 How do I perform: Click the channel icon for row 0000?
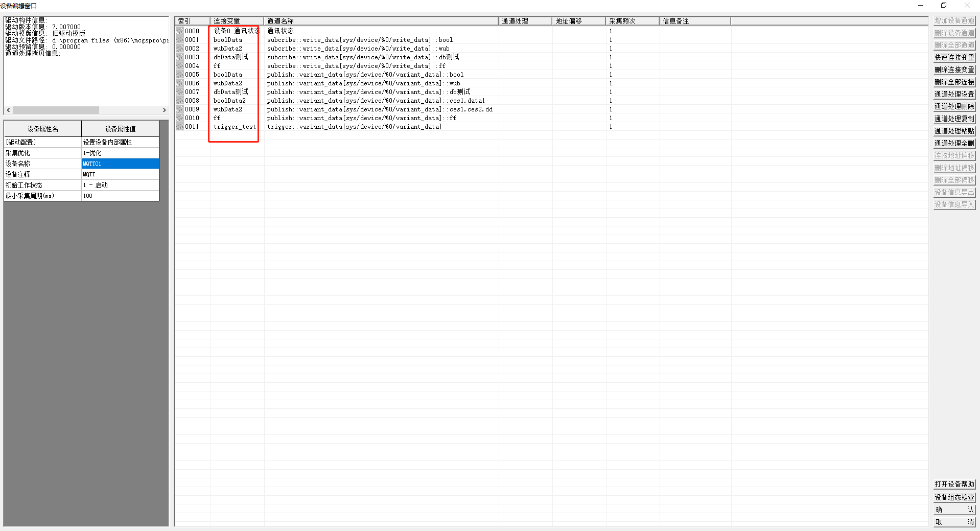(x=180, y=31)
